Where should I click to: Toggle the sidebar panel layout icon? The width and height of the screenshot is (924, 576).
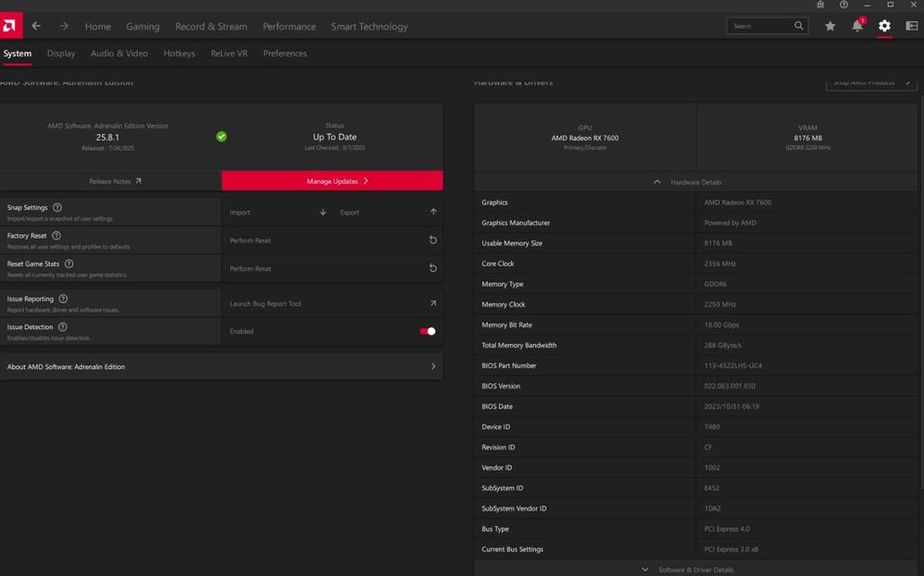point(912,26)
